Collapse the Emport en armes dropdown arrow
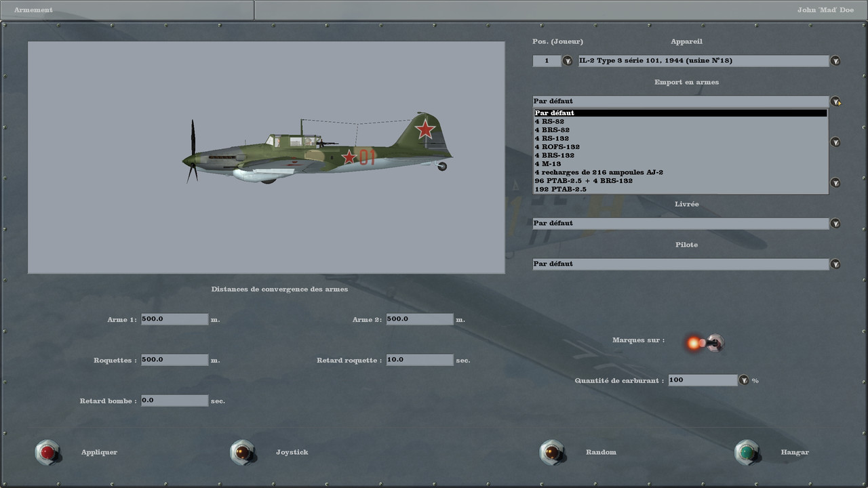 click(835, 102)
